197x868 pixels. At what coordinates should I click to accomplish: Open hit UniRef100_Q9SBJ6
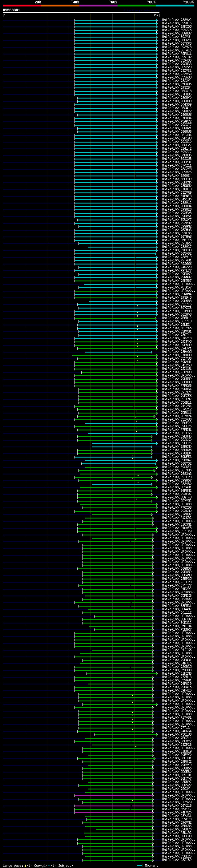coord(176,23)
